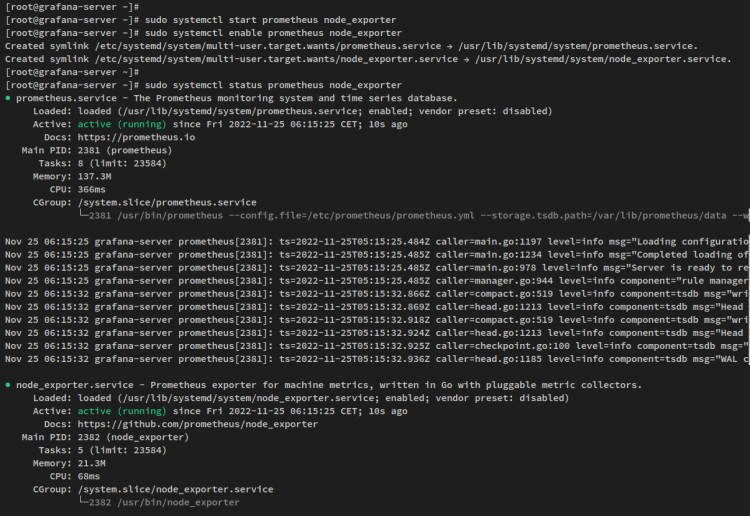This screenshot has width=750, height=516.
Task: Open the github.com/prometheus/node_exporter docs link
Action: pyautogui.click(x=198, y=424)
